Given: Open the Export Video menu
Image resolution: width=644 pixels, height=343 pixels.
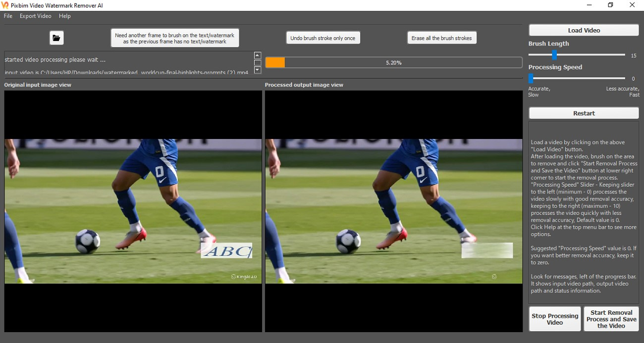Looking at the screenshot, I should pos(35,16).
